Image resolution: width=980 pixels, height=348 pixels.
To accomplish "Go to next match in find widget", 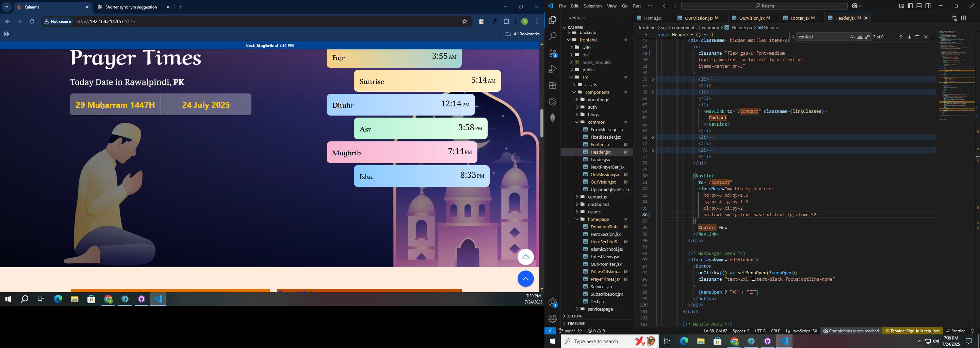I will pos(909,37).
